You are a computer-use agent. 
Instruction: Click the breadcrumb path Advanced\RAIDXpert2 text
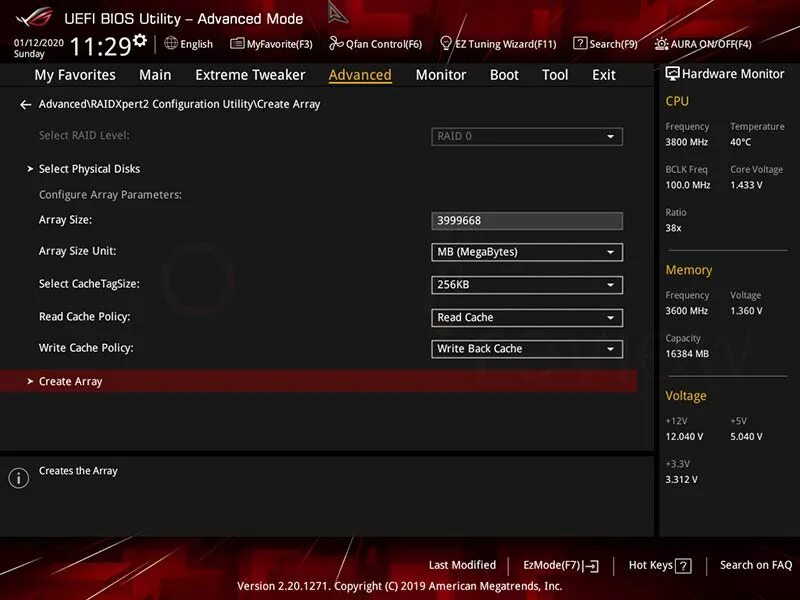pos(180,104)
